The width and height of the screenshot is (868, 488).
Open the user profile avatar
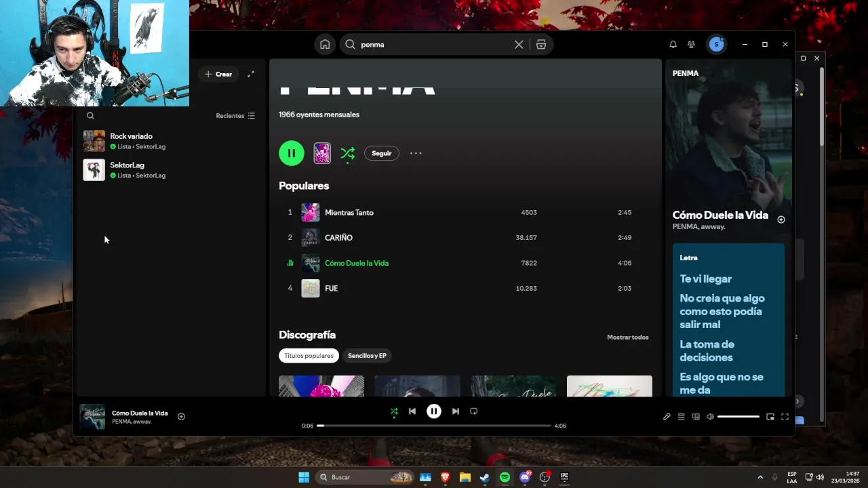[717, 44]
